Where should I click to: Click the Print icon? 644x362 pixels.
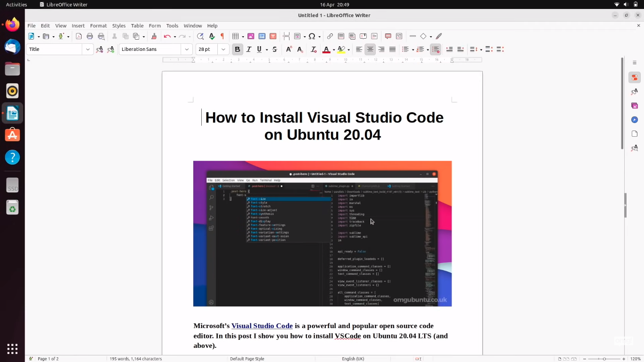[x=90, y=36]
